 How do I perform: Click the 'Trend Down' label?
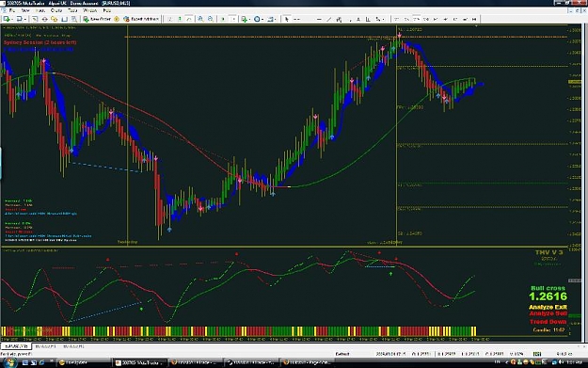548,322
